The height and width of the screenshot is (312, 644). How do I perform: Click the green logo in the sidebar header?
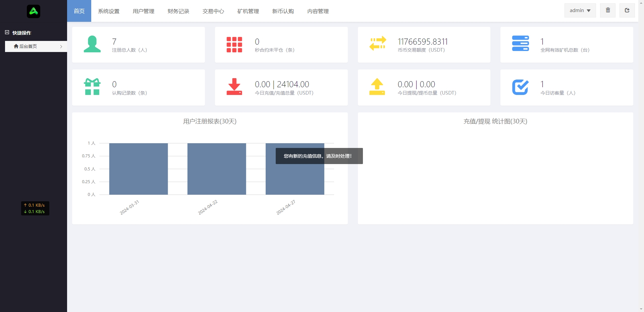coord(34,11)
